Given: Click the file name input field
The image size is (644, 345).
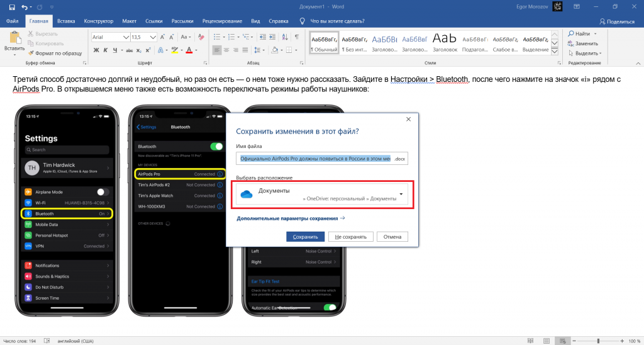Looking at the screenshot, I should click(x=314, y=159).
